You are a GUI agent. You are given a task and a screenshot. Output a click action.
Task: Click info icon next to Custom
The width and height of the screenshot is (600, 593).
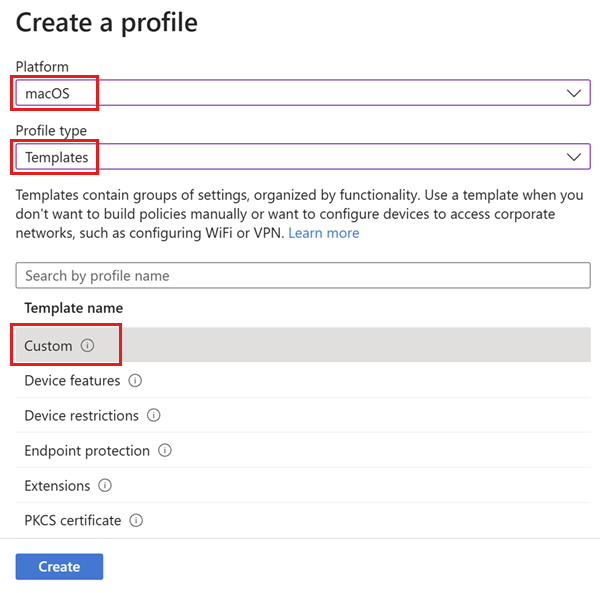point(88,346)
